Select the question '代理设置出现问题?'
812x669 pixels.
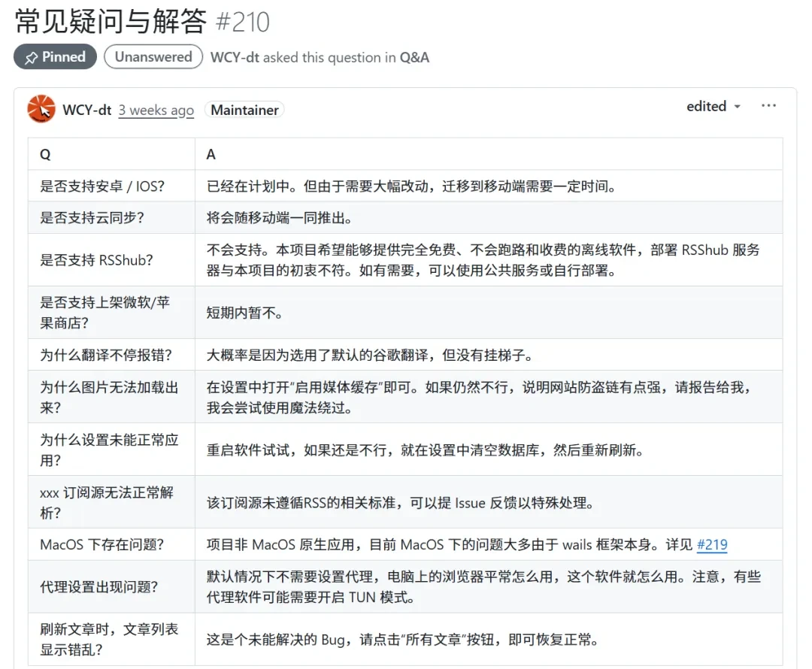99,587
